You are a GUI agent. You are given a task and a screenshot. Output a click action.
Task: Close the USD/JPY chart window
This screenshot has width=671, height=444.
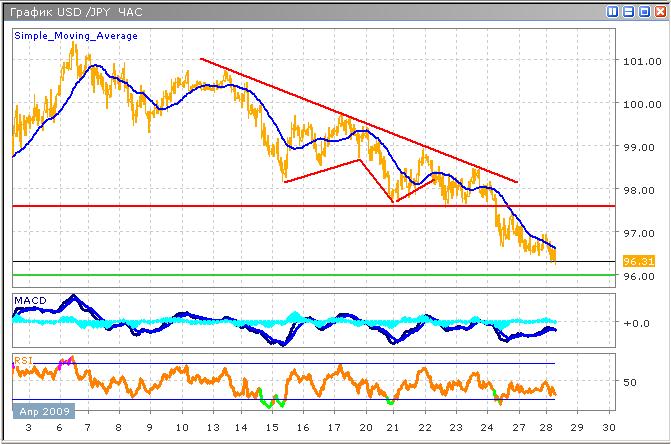(659, 12)
